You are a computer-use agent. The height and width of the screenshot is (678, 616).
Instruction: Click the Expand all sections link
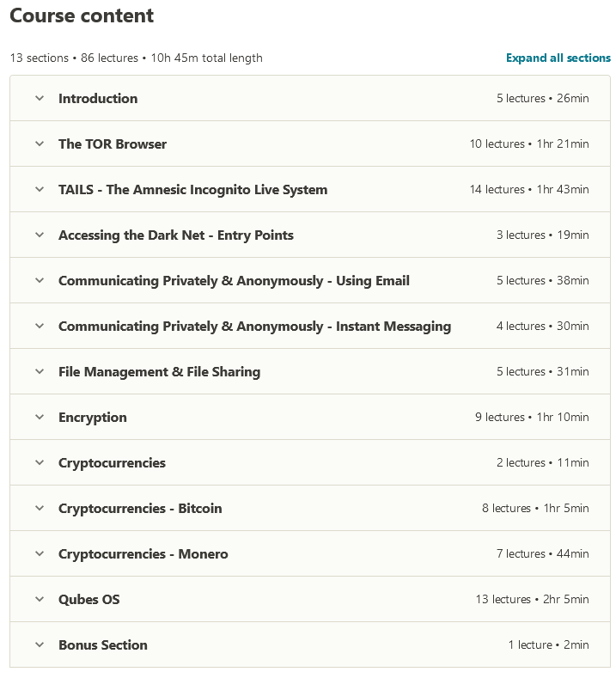point(558,58)
